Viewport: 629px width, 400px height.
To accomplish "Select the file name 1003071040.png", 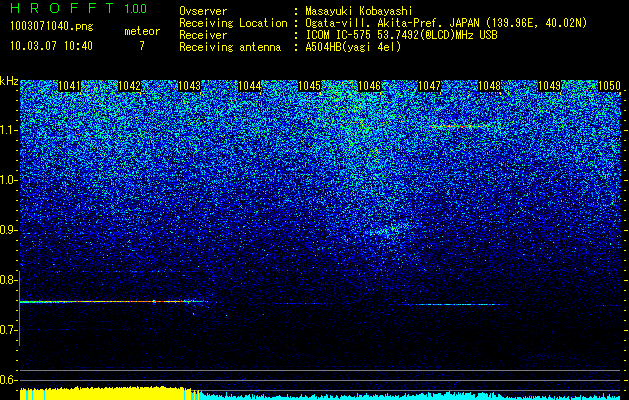I will [52, 27].
